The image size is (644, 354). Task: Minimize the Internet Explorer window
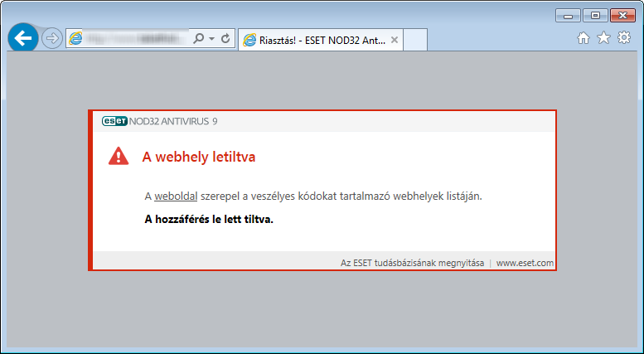pyautogui.click(x=568, y=16)
